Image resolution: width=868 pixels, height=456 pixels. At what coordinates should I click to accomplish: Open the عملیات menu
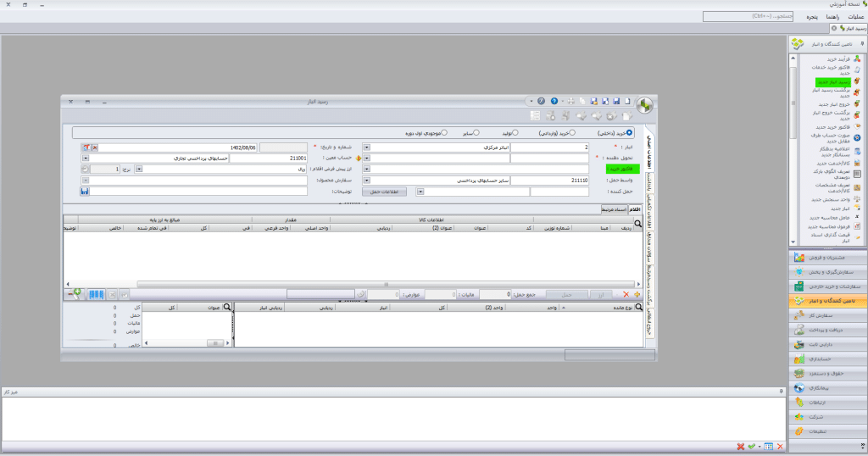(856, 17)
